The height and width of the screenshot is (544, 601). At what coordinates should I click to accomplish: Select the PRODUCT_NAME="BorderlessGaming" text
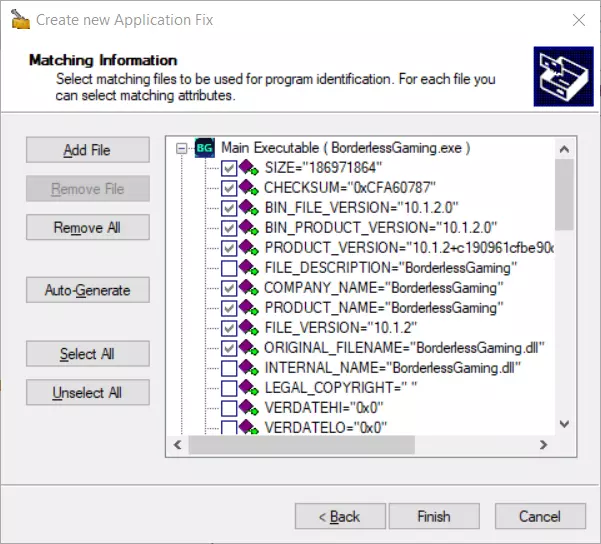[x=384, y=307]
